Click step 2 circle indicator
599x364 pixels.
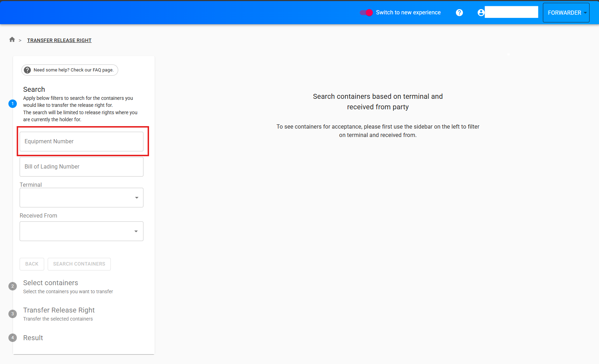13,286
